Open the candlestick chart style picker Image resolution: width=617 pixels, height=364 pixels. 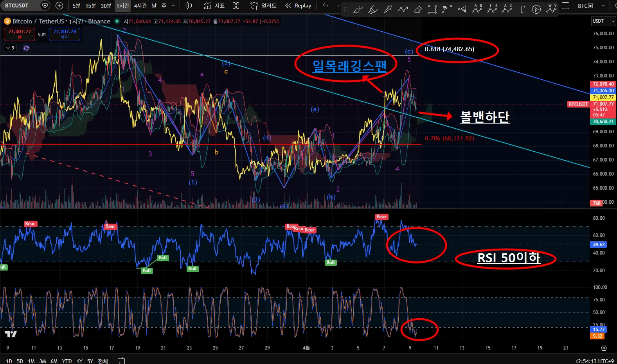(189, 5)
